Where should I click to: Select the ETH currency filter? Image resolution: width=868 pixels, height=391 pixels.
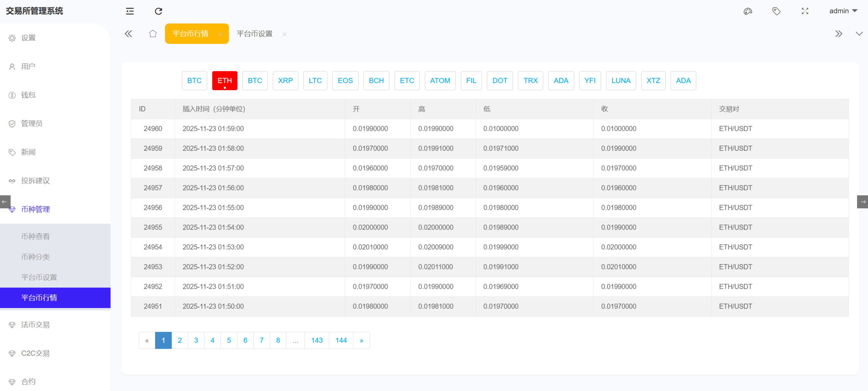[224, 81]
